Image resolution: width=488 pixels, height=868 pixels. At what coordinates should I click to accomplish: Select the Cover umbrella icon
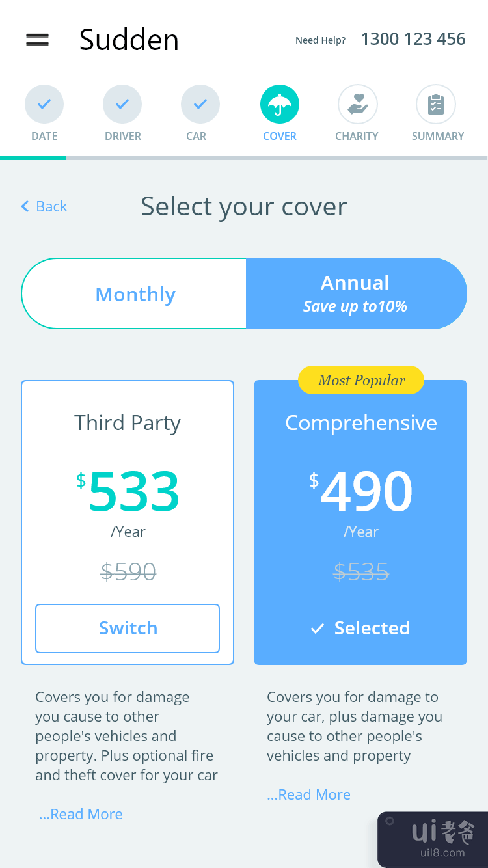280,104
